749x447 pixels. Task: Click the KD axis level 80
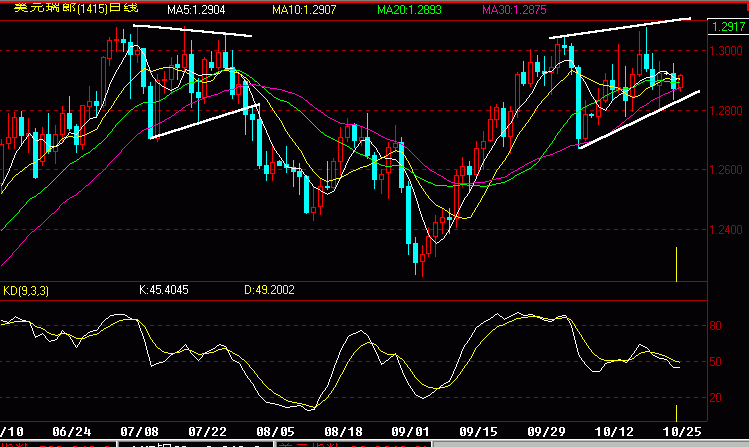coord(715,326)
